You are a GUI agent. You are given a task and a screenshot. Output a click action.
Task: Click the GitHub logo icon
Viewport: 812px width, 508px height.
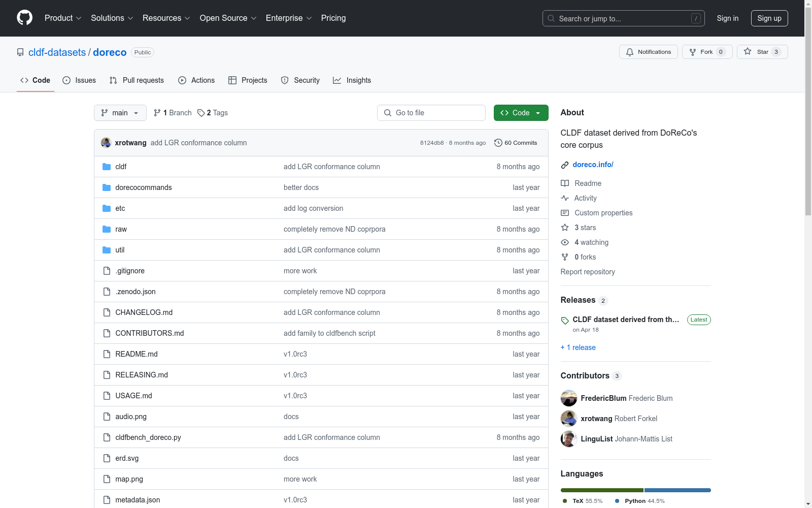[24, 18]
